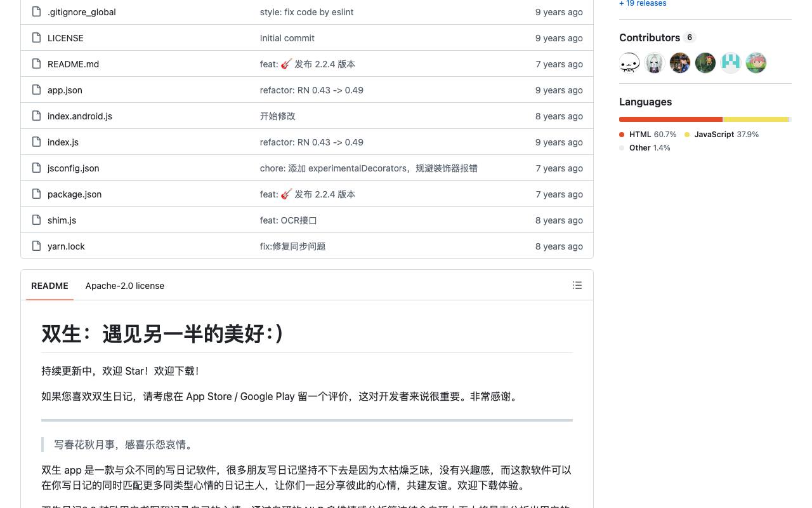Open the README outline list icon
The height and width of the screenshot is (508, 812).
577,285
